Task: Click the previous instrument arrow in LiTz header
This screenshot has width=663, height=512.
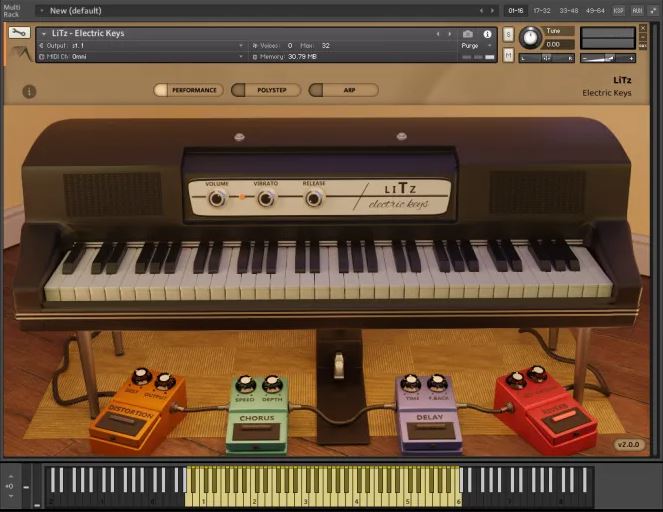Action: pyautogui.click(x=438, y=34)
